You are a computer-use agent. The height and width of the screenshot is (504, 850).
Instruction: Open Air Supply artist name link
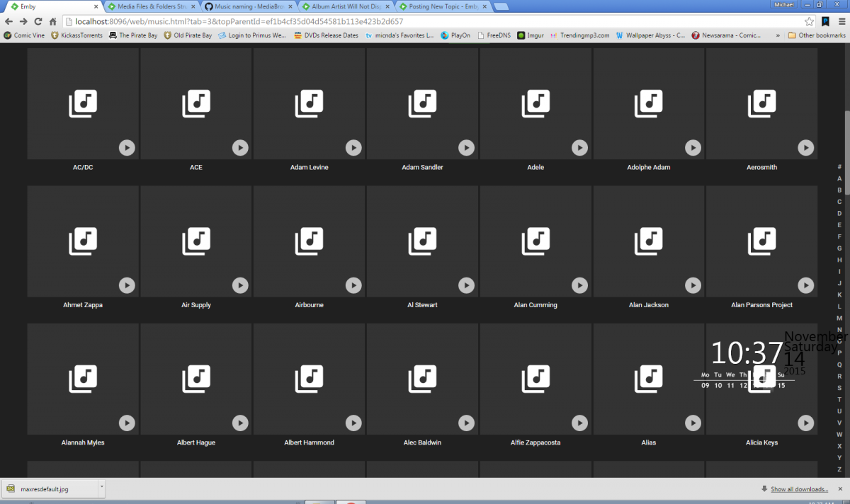coord(196,305)
